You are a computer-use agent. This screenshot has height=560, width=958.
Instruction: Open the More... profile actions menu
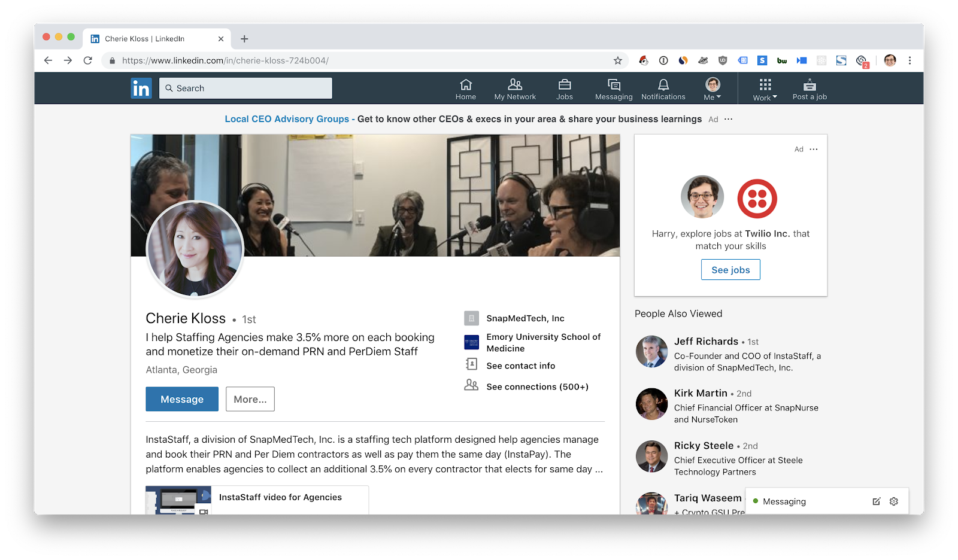click(250, 399)
